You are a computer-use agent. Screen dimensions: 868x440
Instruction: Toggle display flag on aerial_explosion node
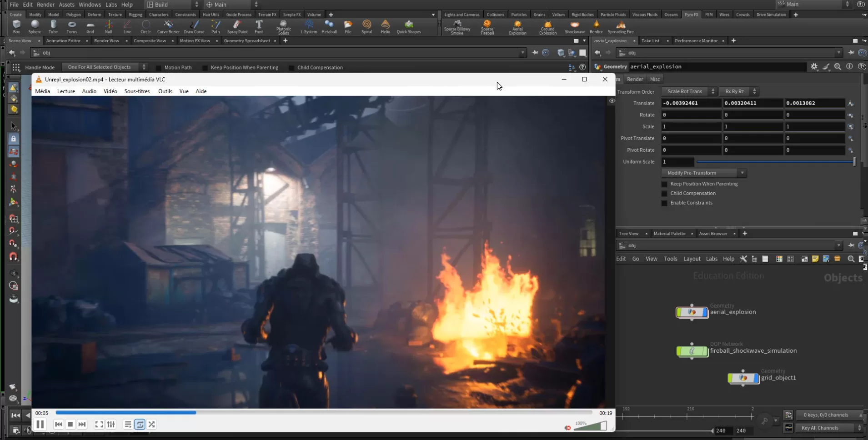click(705, 312)
